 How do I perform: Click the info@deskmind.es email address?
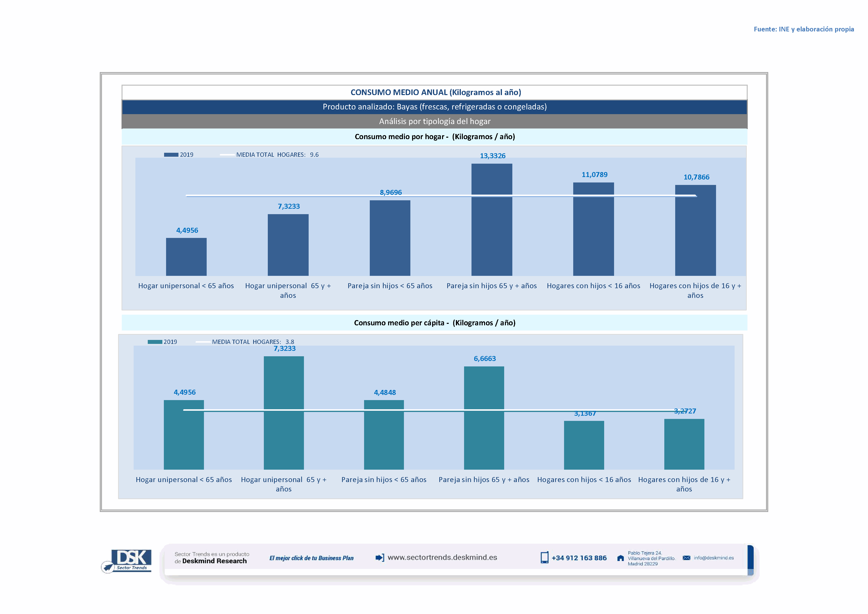pos(714,558)
